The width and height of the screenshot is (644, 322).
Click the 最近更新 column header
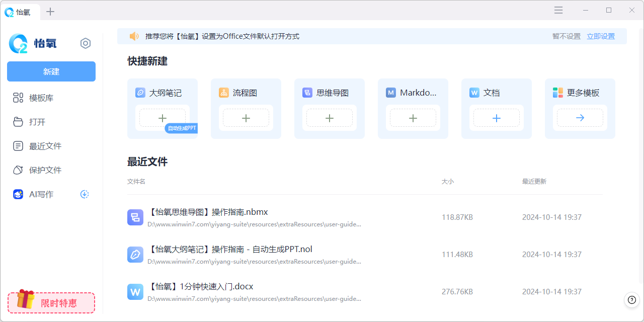click(534, 181)
